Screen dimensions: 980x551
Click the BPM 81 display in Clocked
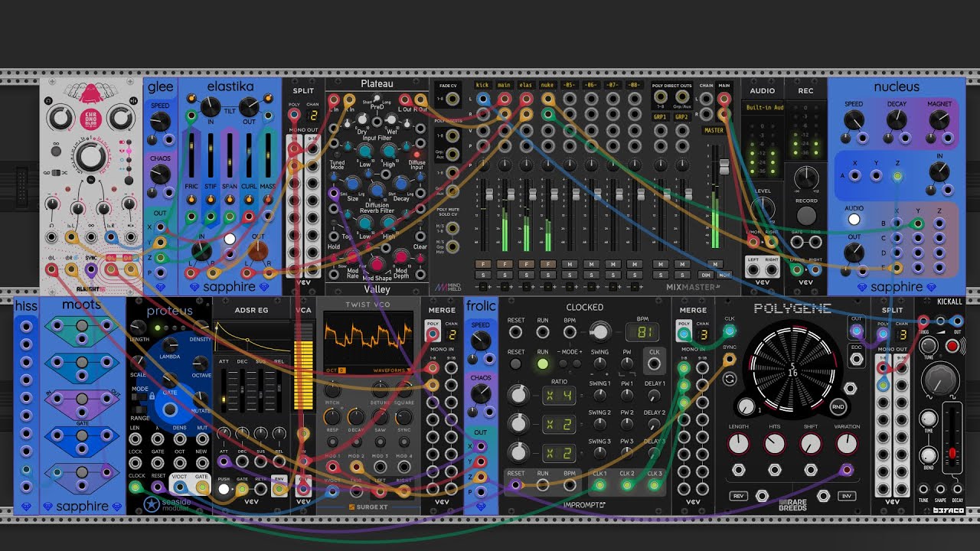643,332
